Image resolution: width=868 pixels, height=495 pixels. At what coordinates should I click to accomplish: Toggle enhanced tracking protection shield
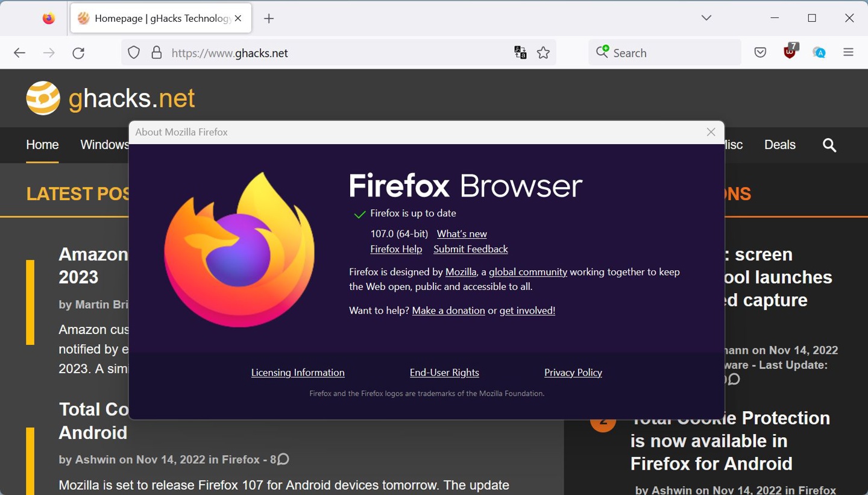[x=133, y=52]
